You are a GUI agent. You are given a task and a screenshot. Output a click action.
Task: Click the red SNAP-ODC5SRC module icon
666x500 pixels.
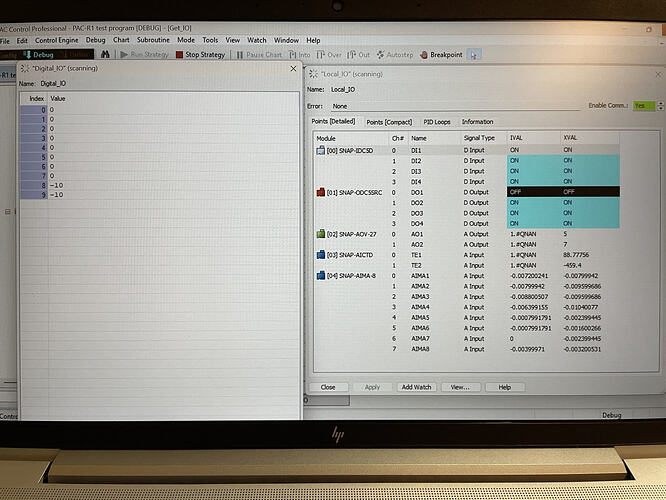pos(321,192)
